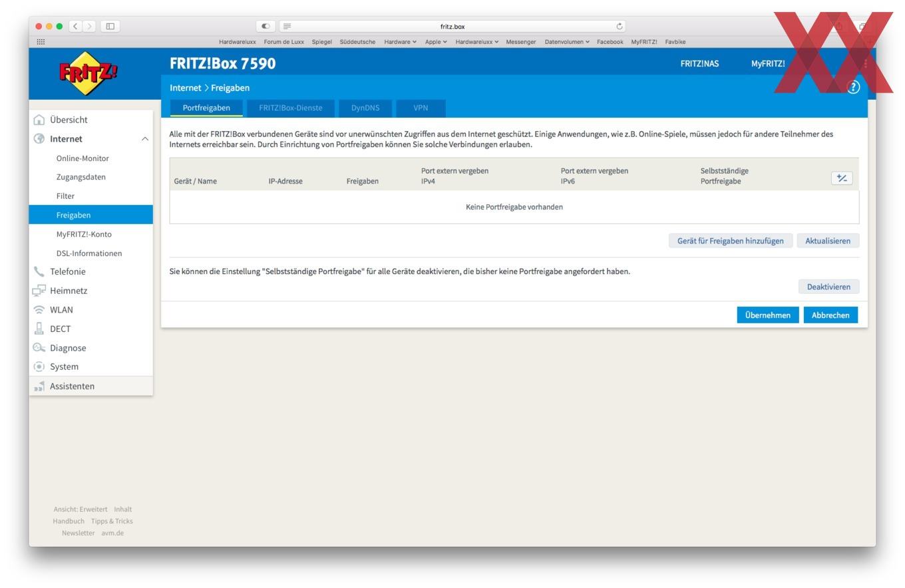Switch to the VPN tab

point(421,108)
